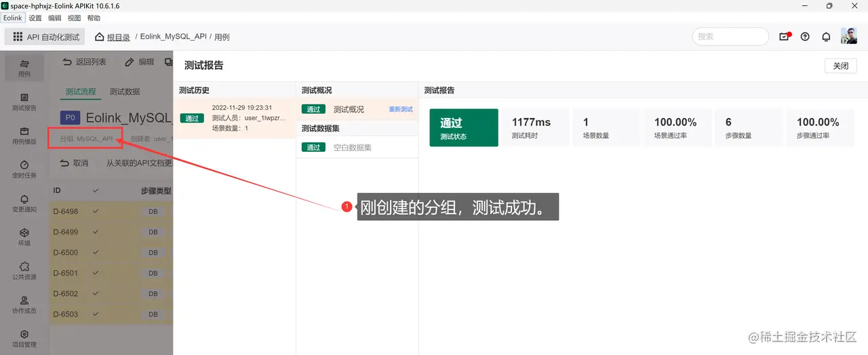Open the 定时任务 sidebar section

(24, 169)
